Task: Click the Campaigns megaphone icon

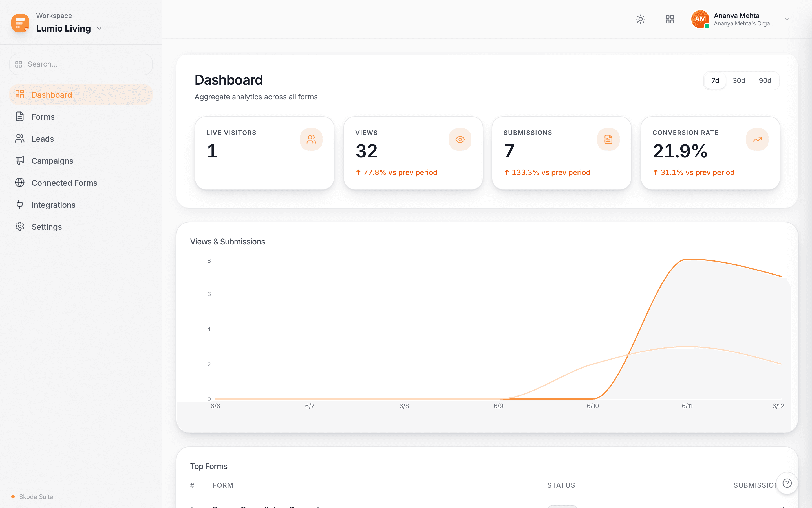Action: 20,160
